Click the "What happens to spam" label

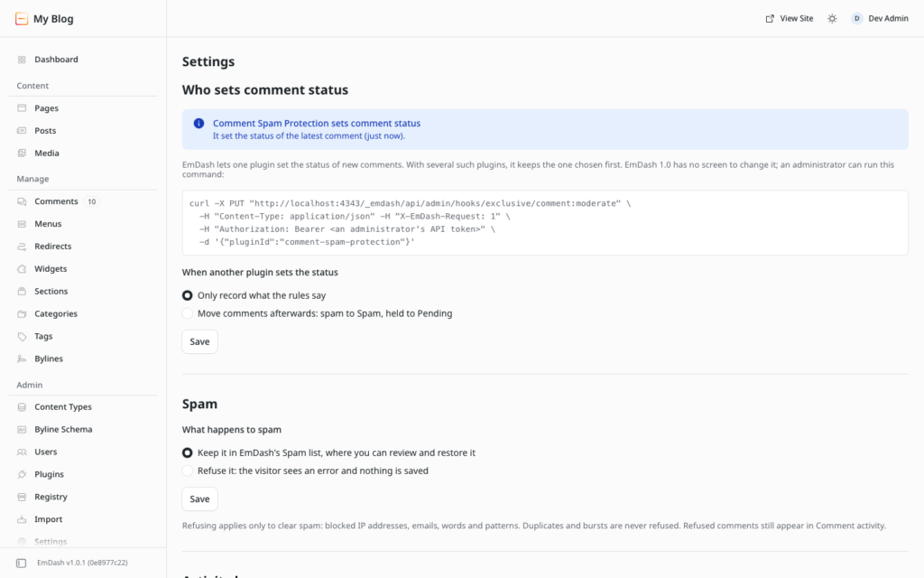coord(232,429)
